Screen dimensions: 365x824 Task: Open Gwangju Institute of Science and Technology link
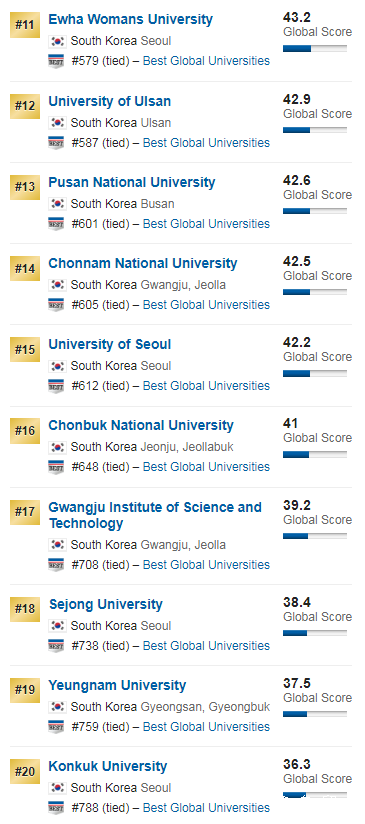click(155, 515)
